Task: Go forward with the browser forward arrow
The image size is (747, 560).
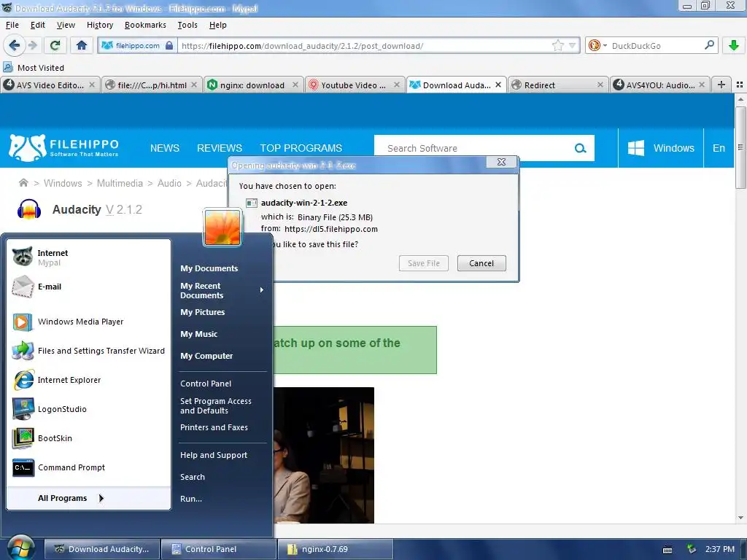Action: [x=32, y=46]
